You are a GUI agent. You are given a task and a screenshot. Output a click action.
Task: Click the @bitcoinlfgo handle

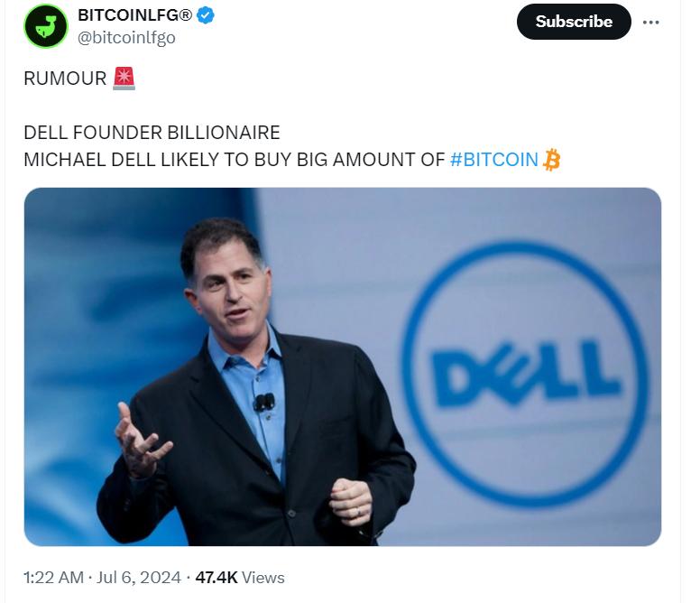(126, 38)
